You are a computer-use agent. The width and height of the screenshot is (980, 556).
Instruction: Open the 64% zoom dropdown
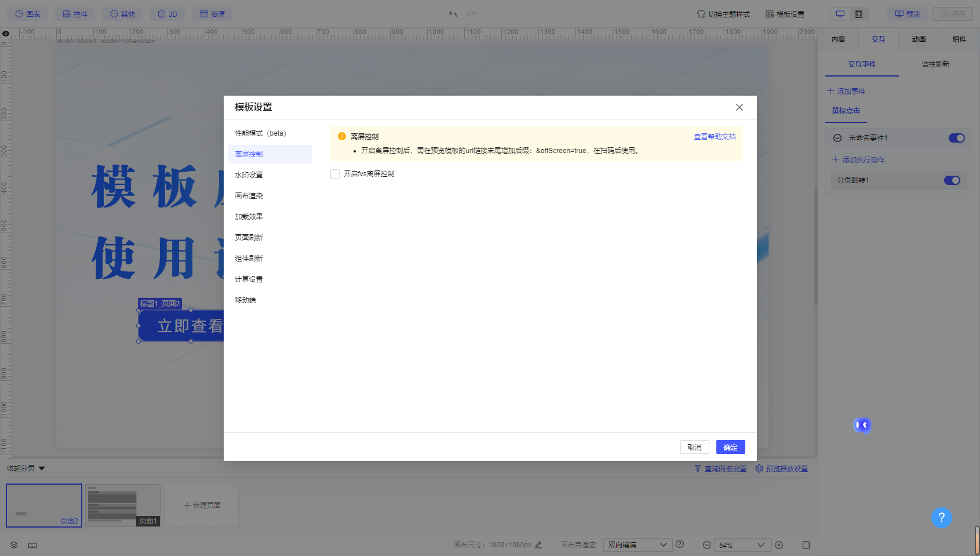pos(742,545)
